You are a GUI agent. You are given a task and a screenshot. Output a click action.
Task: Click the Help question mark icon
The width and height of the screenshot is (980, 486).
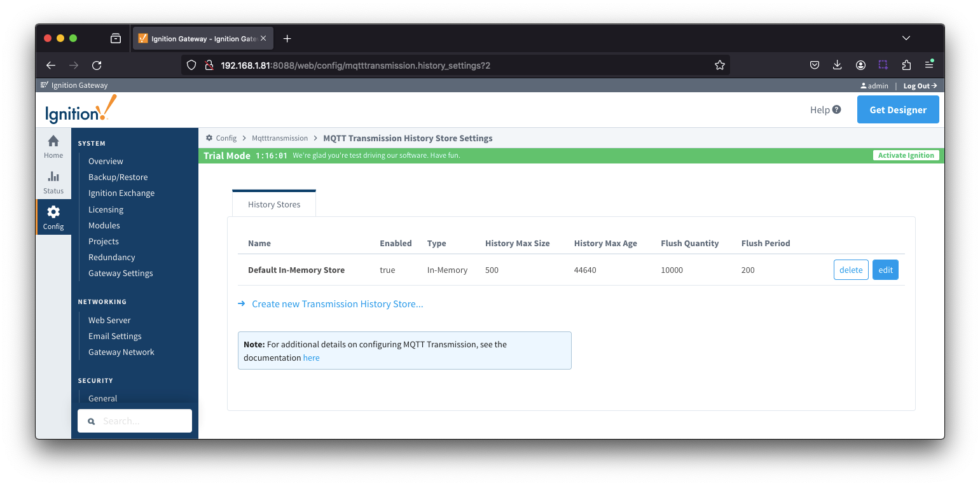[837, 109]
